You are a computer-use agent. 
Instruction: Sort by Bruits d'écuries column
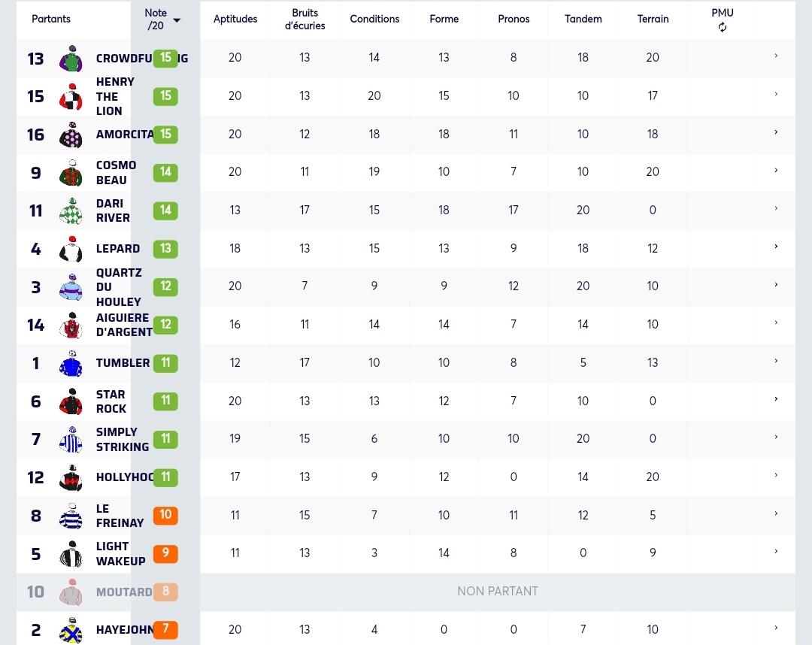[x=304, y=19]
